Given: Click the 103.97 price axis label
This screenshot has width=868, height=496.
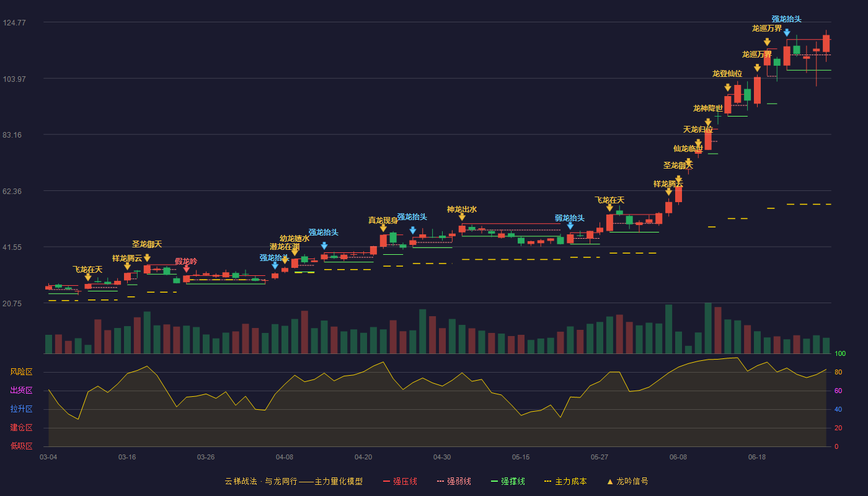Looking at the screenshot, I should pyautogui.click(x=14, y=79).
